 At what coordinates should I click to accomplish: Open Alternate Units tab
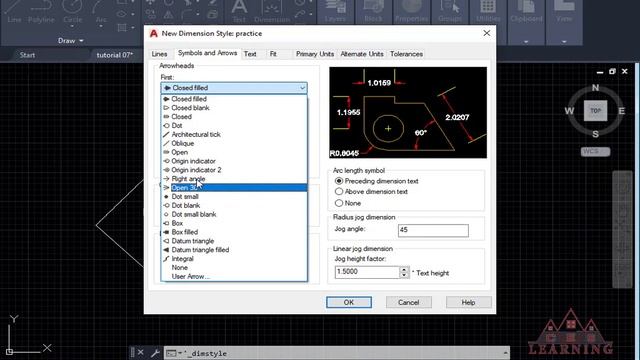[362, 54]
